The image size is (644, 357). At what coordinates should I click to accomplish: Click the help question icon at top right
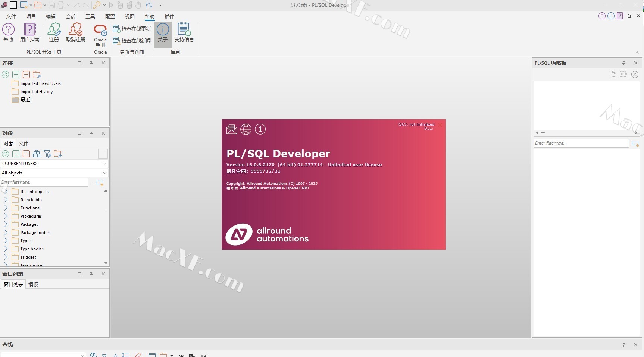click(x=602, y=16)
